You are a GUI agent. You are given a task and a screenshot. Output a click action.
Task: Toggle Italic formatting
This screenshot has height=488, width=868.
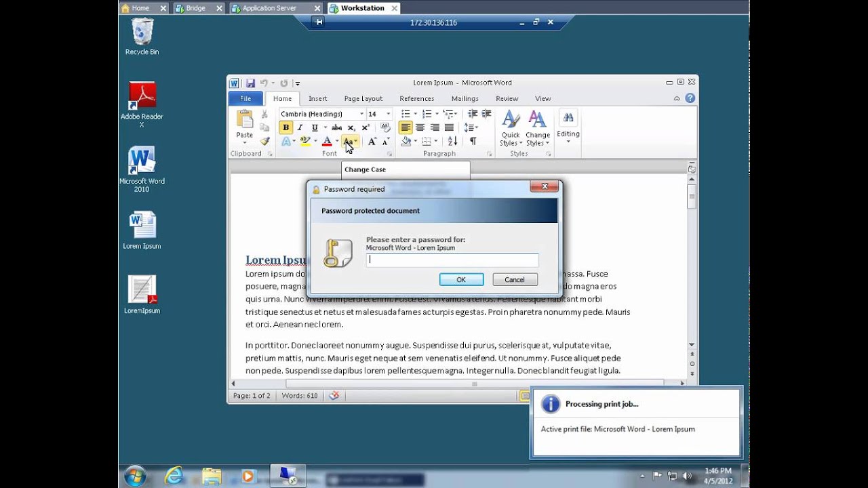coord(300,127)
